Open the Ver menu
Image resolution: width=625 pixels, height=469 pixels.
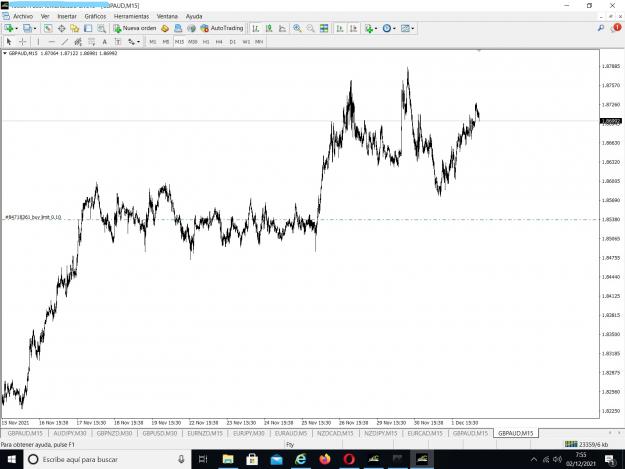click(45, 16)
